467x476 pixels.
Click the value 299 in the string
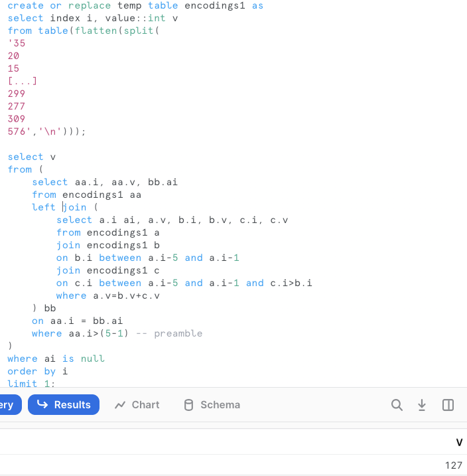17,94
